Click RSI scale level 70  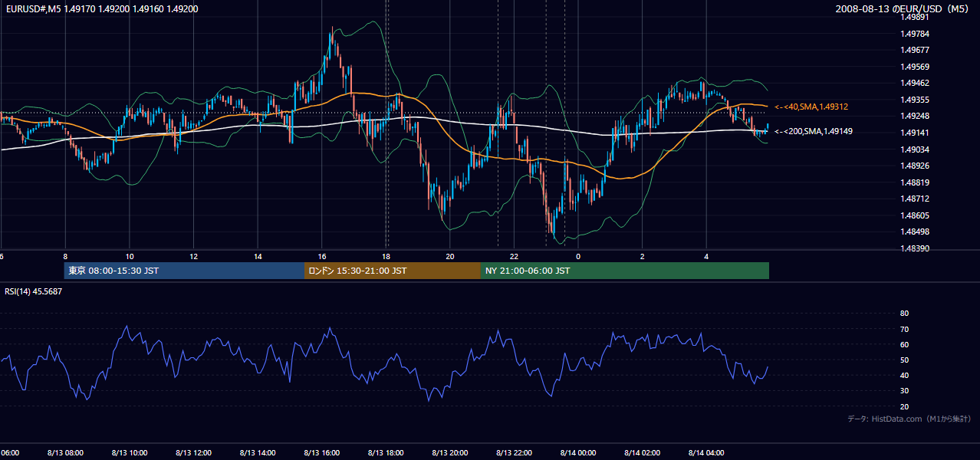(x=904, y=329)
